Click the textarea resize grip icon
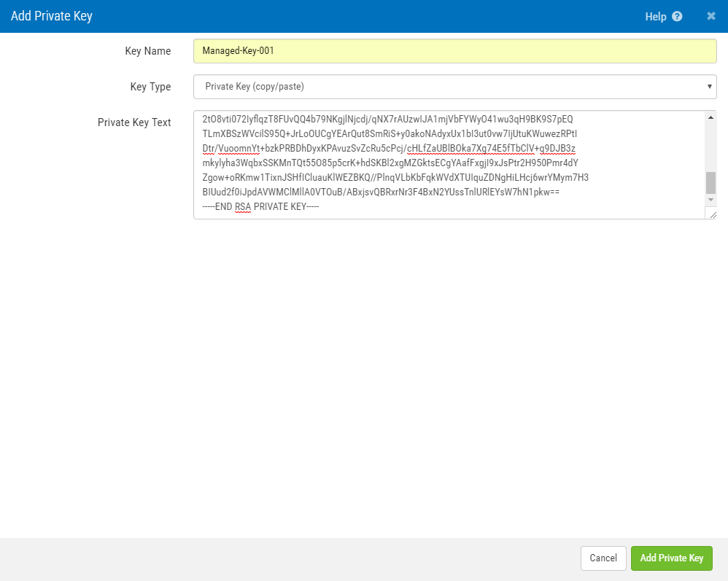Viewport: 728px width, 581px height. (x=713, y=213)
